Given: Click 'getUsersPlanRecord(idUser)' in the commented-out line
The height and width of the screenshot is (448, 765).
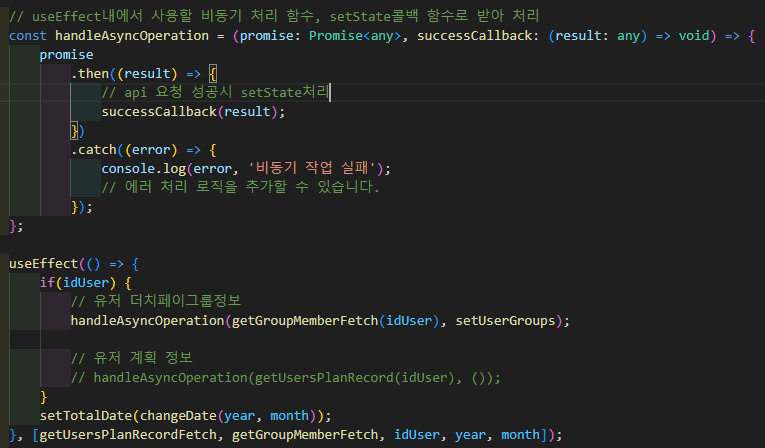Looking at the screenshot, I should click(x=355, y=378).
